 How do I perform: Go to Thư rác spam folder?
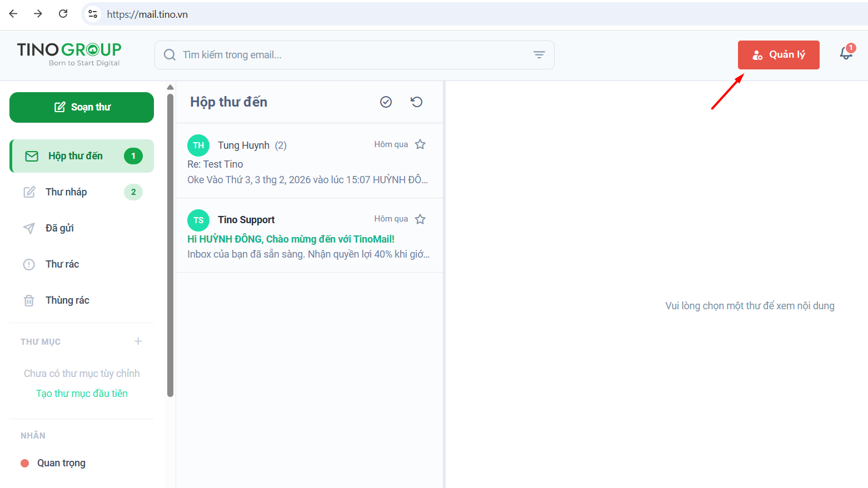pyautogui.click(x=62, y=264)
